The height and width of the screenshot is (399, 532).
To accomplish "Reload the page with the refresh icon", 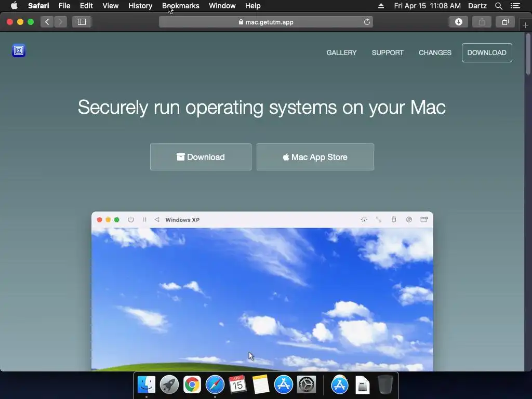I will coord(367,22).
